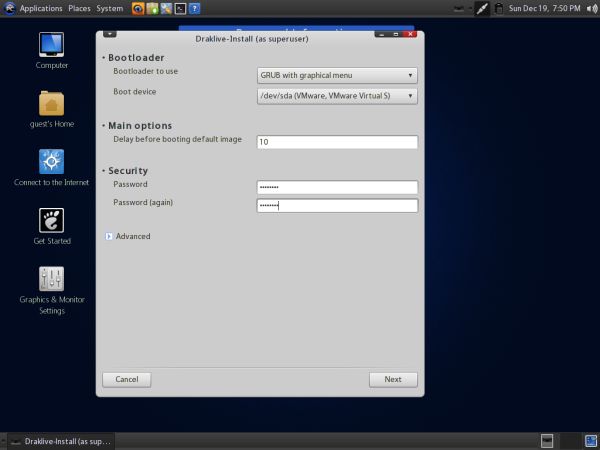This screenshot has height=450, width=600.
Task: Click the Next button
Action: pyautogui.click(x=393, y=380)
